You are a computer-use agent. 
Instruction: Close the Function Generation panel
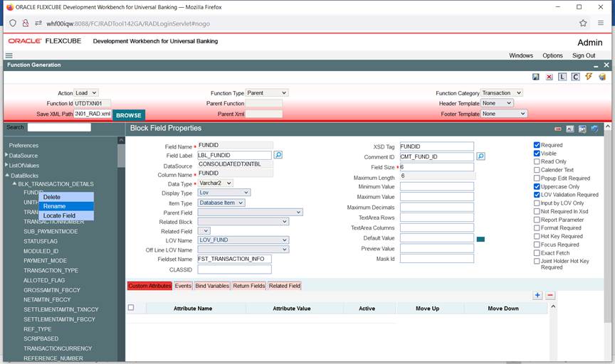coord(606,65)
